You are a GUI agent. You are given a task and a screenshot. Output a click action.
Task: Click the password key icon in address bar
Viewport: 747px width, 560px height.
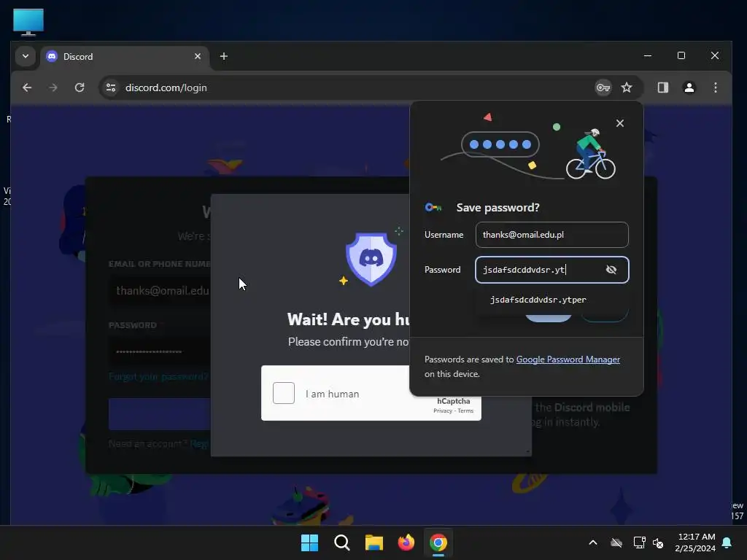tap(603, 87)
